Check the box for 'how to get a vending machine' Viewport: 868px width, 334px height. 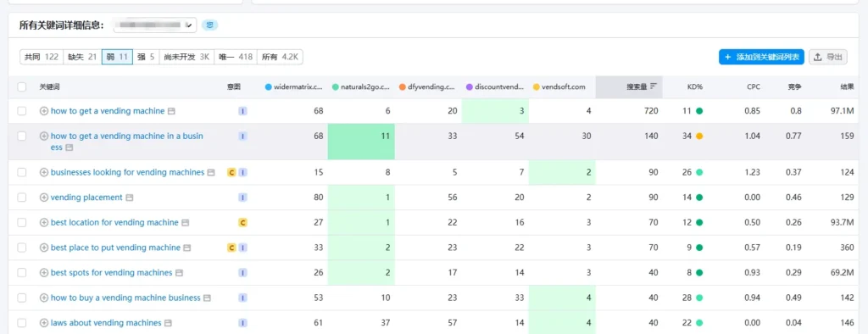pos(21,111)
